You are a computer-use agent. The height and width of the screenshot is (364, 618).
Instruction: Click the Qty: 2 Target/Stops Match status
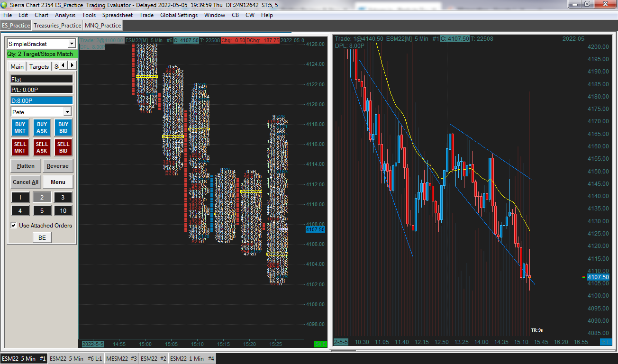click(x=42, y=54)
